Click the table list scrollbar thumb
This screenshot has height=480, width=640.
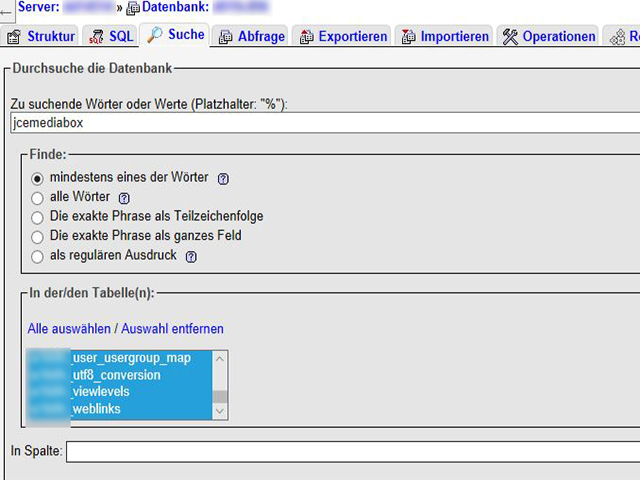pos(220,396)
